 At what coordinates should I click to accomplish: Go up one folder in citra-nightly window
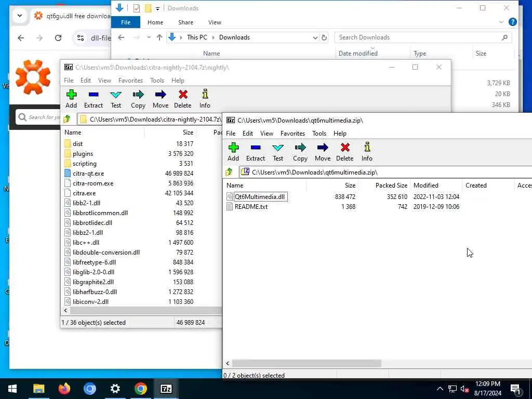coord(67,119)
